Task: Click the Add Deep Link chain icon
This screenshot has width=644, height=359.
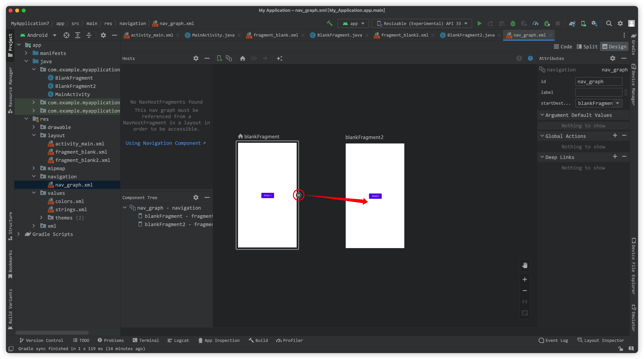Action: [254, 58]
